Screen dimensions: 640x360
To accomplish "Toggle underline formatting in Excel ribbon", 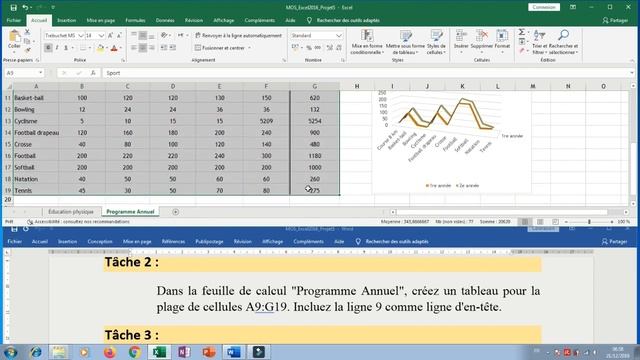I will tap(66, 48).
